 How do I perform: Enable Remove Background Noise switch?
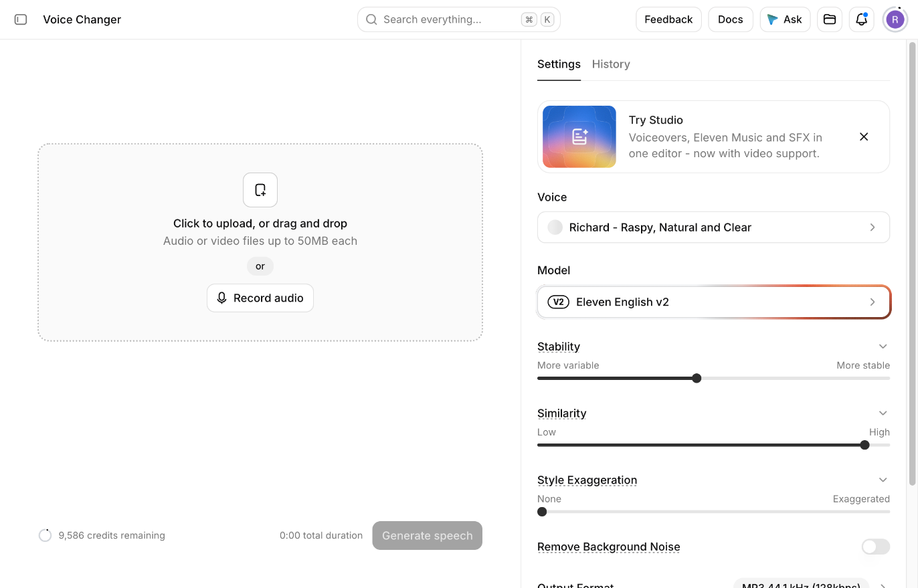coord(876,547)
